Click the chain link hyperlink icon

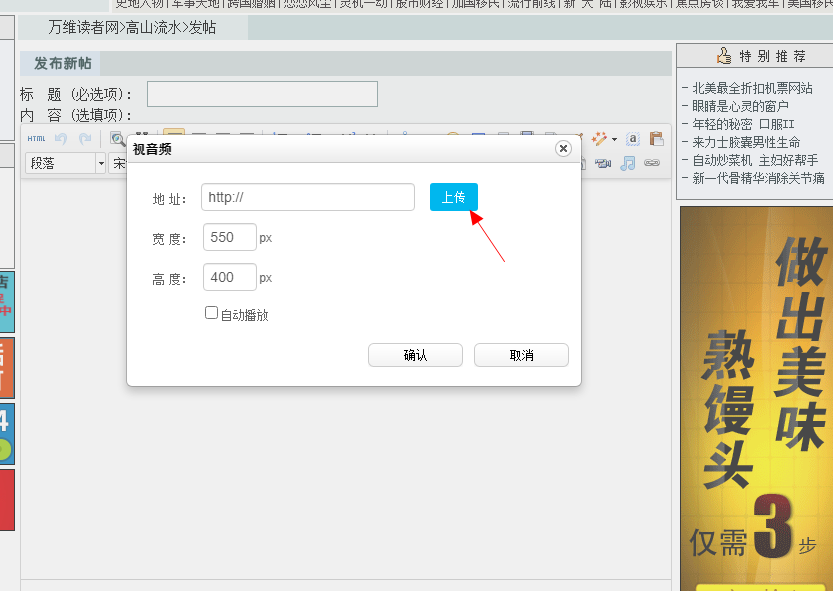652,163
